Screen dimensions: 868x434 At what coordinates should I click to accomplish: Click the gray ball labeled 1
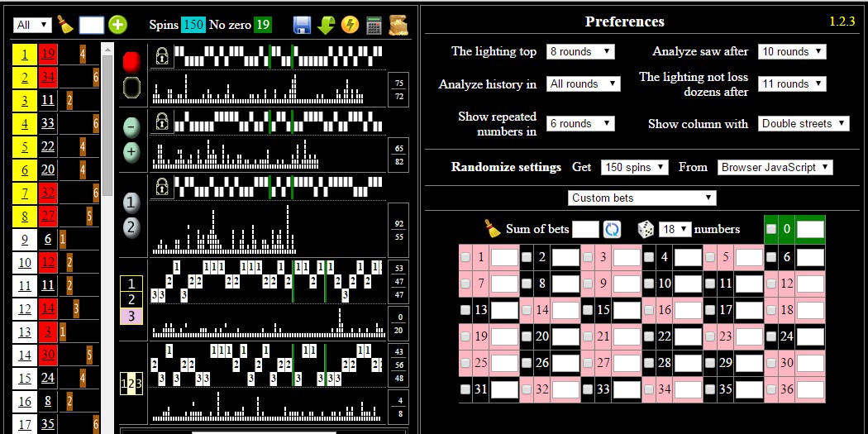tap(131, 203)
